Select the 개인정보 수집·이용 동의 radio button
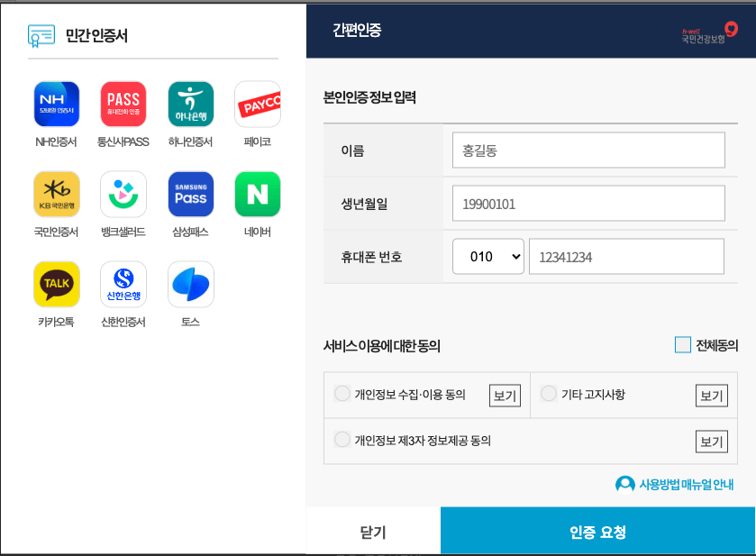 (x=342, y=394)
